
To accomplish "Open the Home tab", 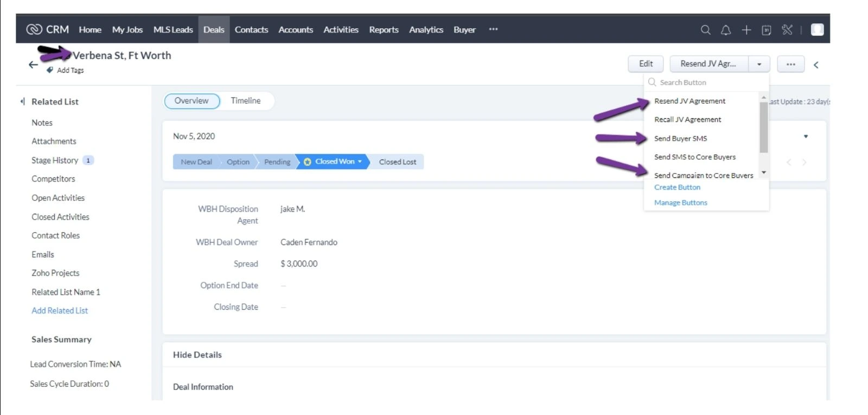I will [x=90, y=30].
